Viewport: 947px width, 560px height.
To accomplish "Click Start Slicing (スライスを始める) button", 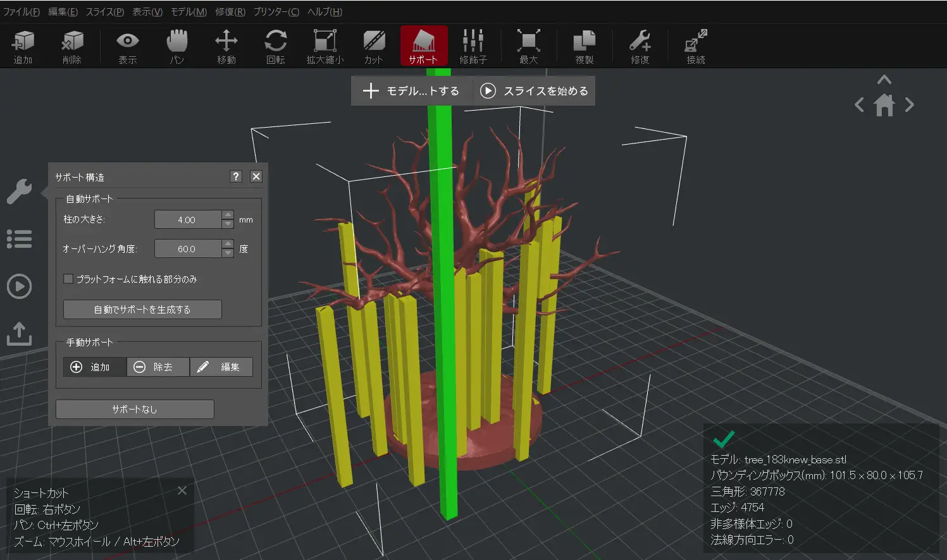I will (535, 91).
